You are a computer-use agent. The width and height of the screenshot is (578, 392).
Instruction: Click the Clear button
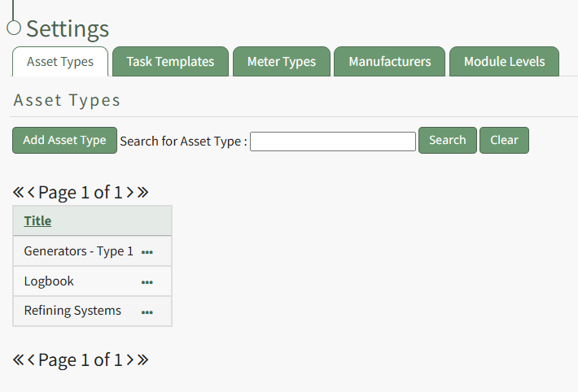coord(504,140)
